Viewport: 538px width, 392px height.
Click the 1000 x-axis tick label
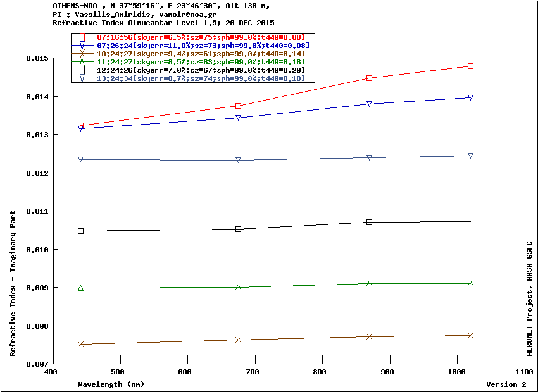pyautogui.click(x=458, y=372)
